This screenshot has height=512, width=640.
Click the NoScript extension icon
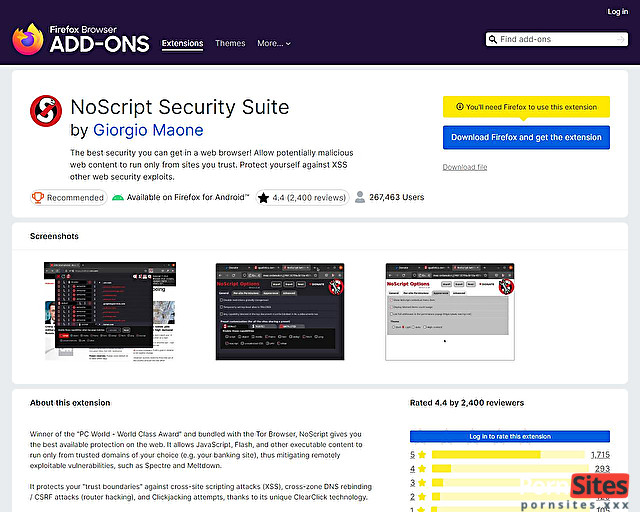pyautogui.click(x=46, y=111)
